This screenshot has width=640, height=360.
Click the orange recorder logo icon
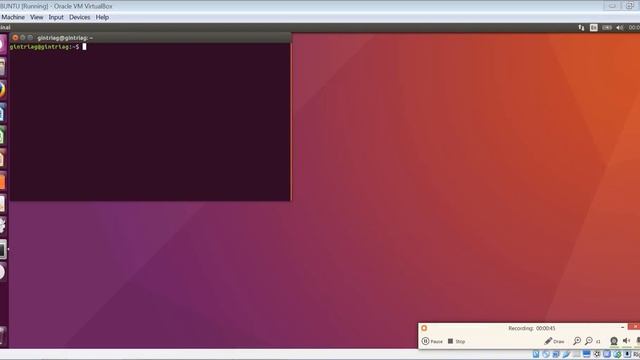[424, 328]
